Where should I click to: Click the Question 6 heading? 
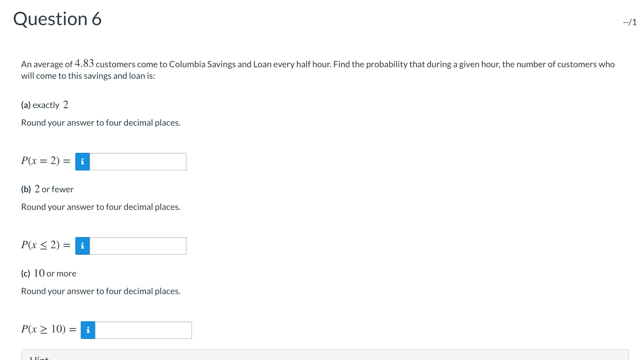pyautogui.click(x=57, y=19)
